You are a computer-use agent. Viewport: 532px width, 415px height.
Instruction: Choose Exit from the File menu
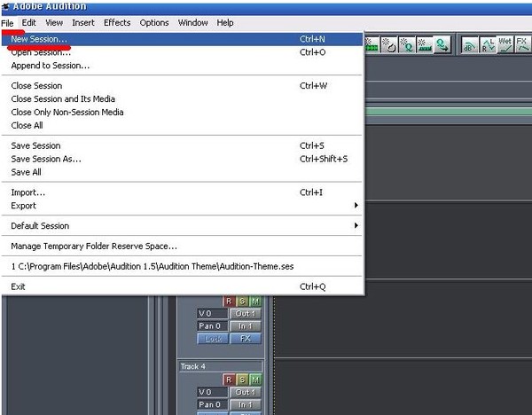pos(183,286)
